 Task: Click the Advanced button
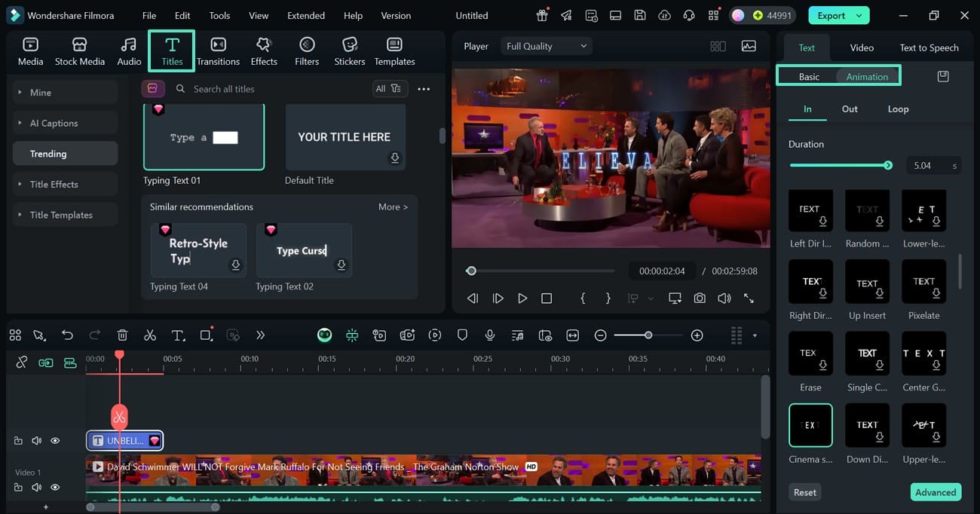click(936, 492)
